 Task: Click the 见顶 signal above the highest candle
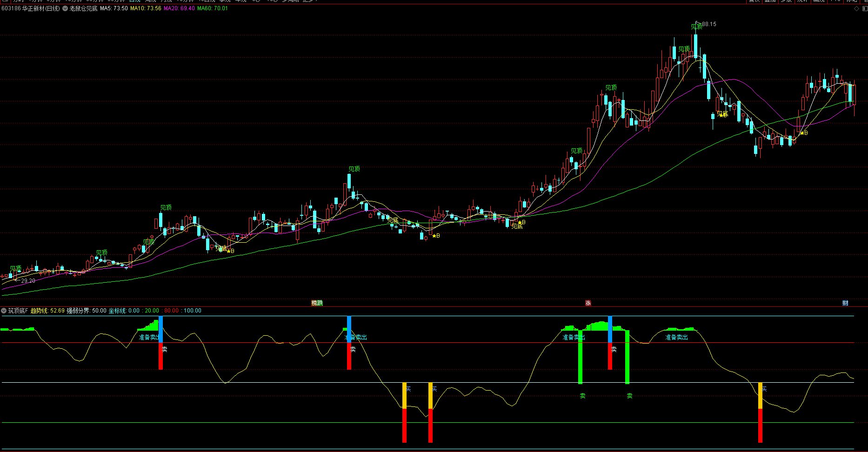(x=696, y=27)
